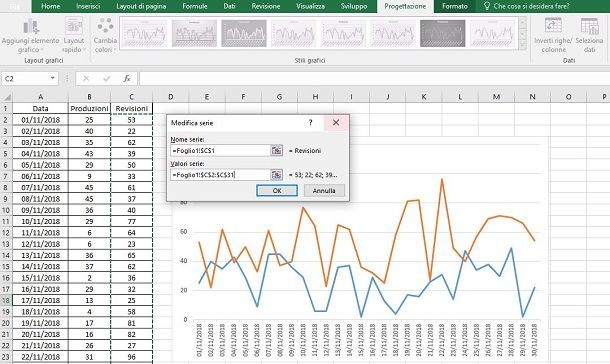Select Revisioni value 77

[131, 221]
